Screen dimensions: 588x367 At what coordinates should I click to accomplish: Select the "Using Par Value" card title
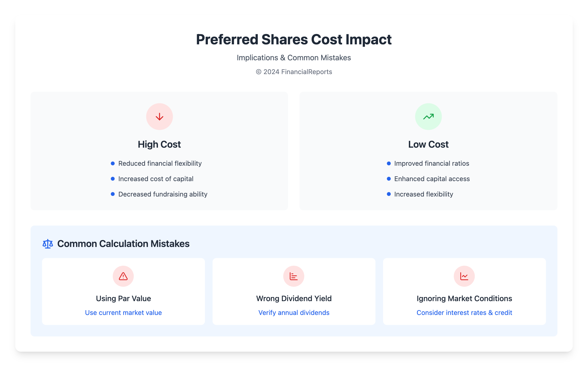tap(123, 298)
